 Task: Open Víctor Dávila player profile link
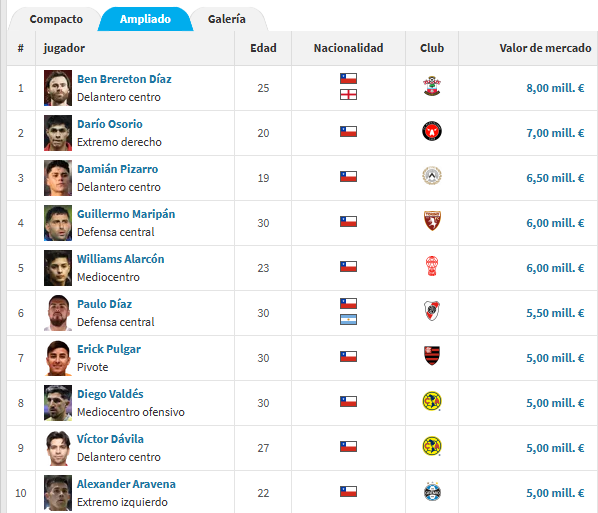tap(110, 439)
